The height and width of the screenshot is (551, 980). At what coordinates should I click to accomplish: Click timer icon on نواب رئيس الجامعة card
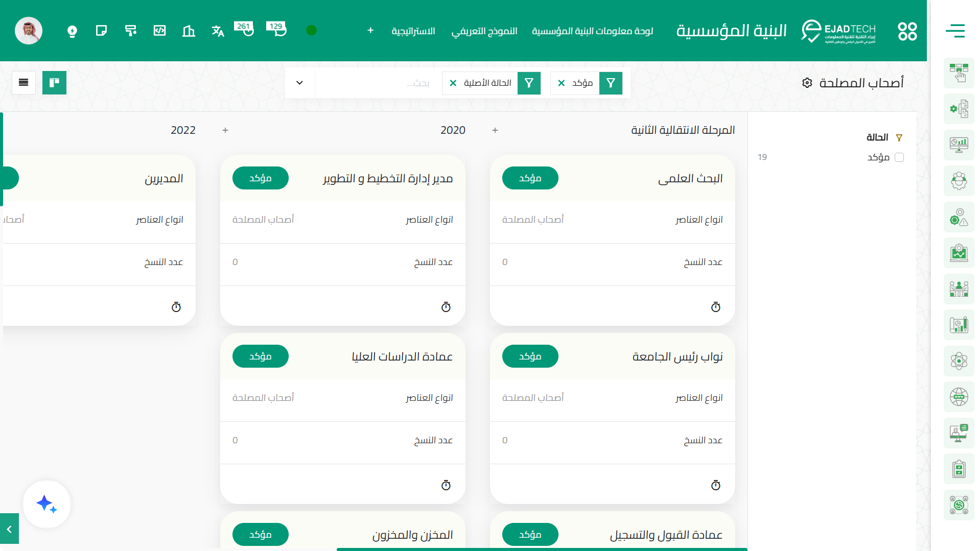[x=716, y=485]
